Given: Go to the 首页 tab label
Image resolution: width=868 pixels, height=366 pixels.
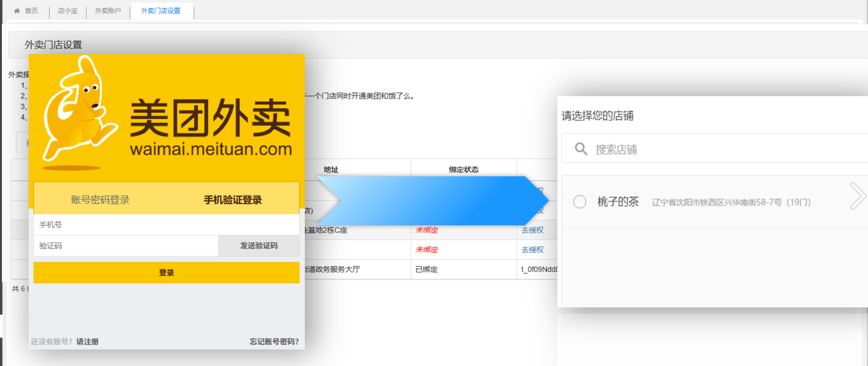Looking at the screenshot, I should tap(31, 11).
